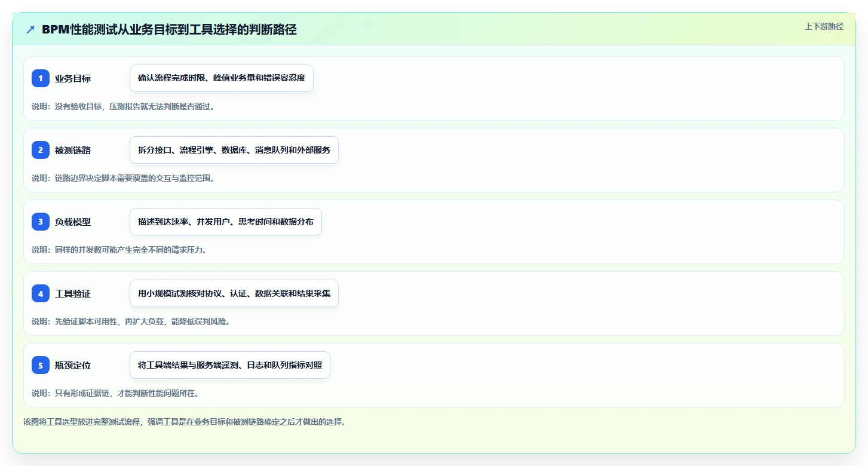
Task: Click the note 只有形成证据链，才能判断性能问题所在
Action: (x=115, y=393)
